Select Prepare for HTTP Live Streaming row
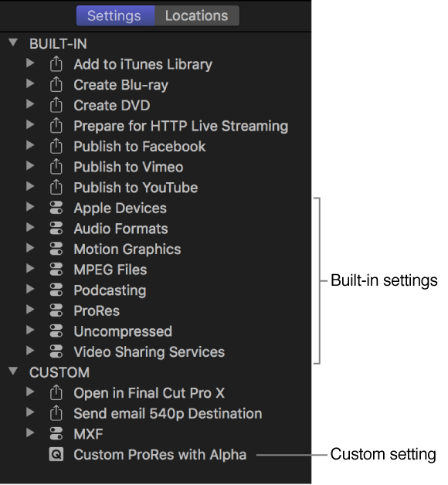 (155, 126)
